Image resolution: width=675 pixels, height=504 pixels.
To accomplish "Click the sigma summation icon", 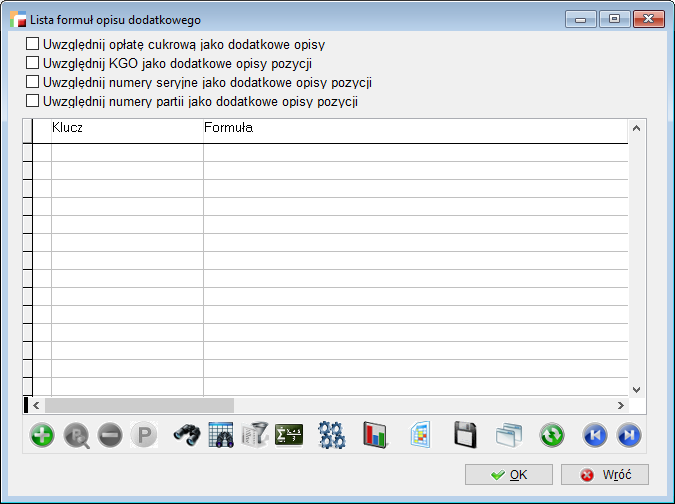I will click(289, 435).
